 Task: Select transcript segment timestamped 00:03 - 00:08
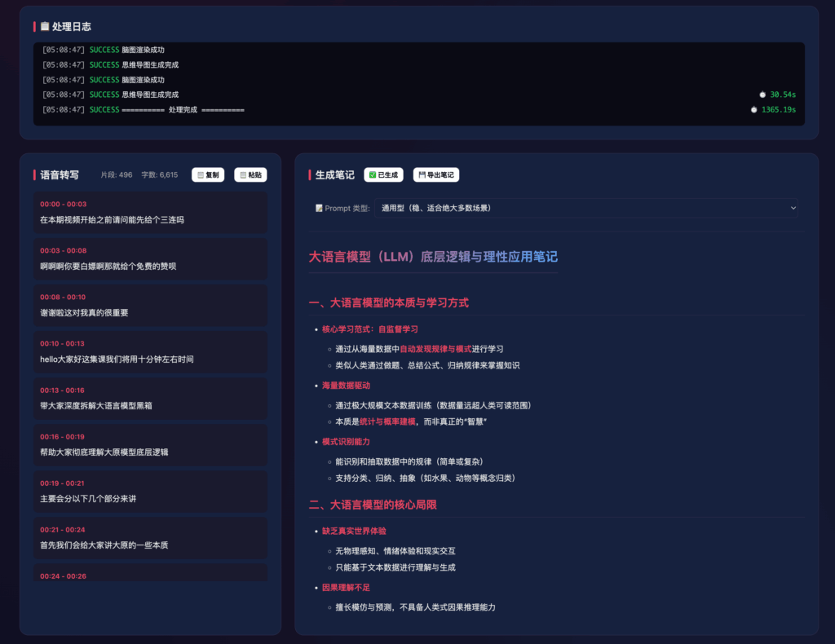coord(150,258)
